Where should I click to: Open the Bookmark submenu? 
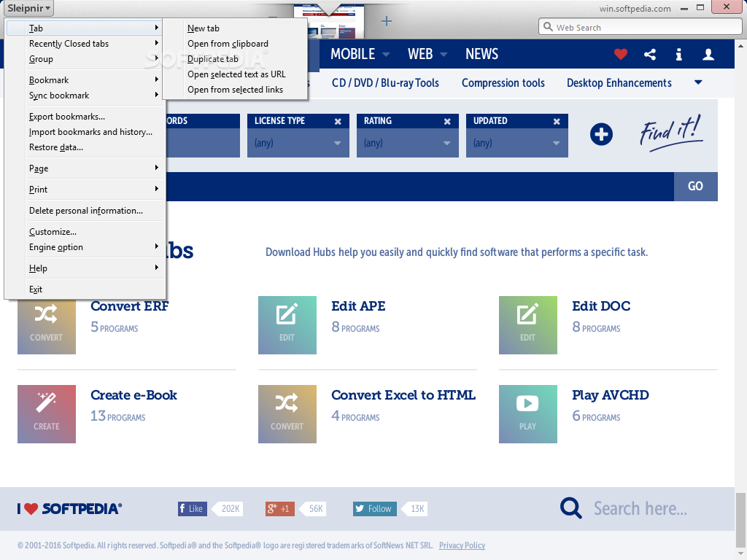click(x=85, y=80)
